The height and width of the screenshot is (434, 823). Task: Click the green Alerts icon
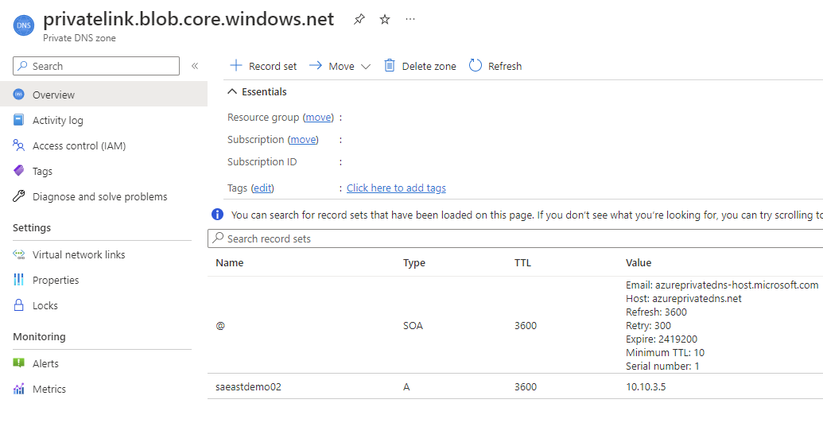point(18,363)
